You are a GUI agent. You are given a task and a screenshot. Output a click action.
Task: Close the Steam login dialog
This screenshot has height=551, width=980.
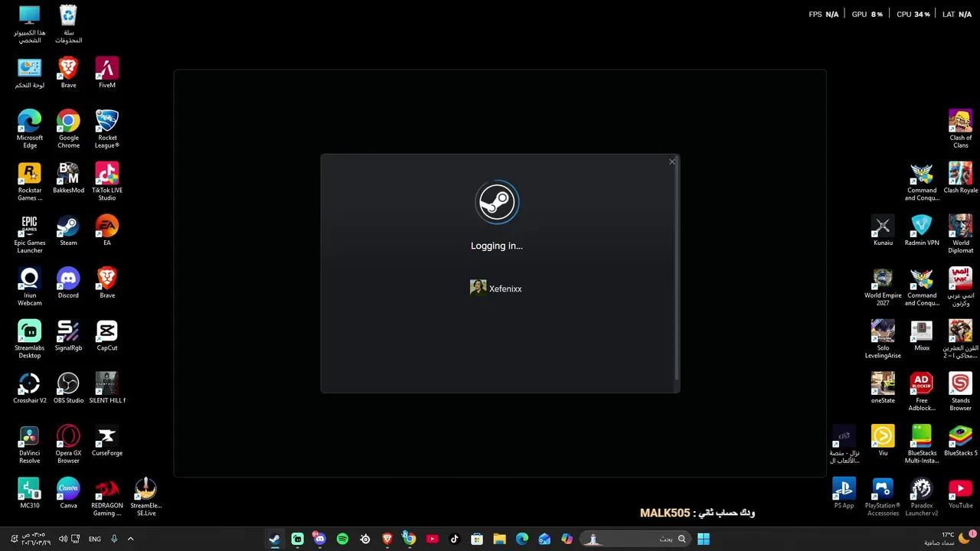(x=672, y=161)
